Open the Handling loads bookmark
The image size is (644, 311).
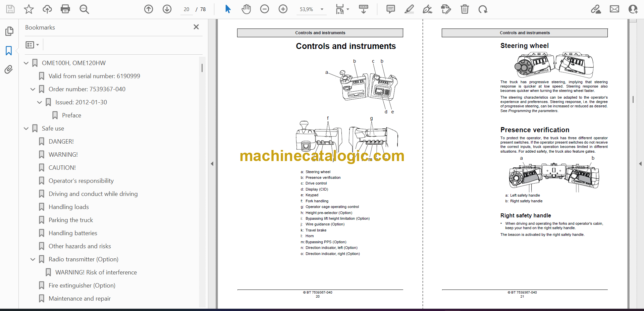69,207
